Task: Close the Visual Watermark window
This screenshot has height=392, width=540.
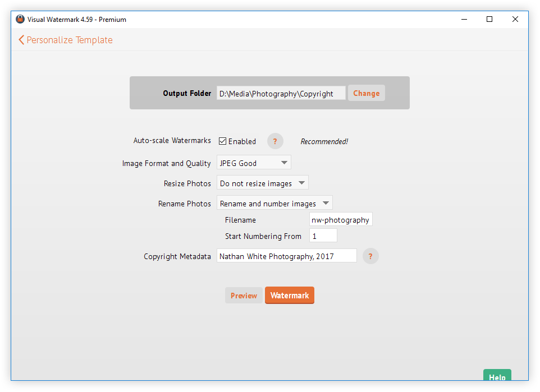Action: coord(515,19)
